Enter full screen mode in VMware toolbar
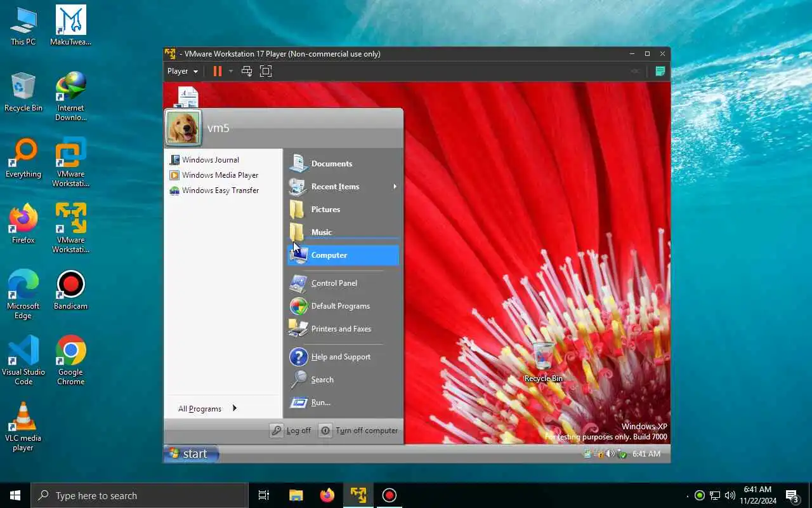 pos(266,71)
